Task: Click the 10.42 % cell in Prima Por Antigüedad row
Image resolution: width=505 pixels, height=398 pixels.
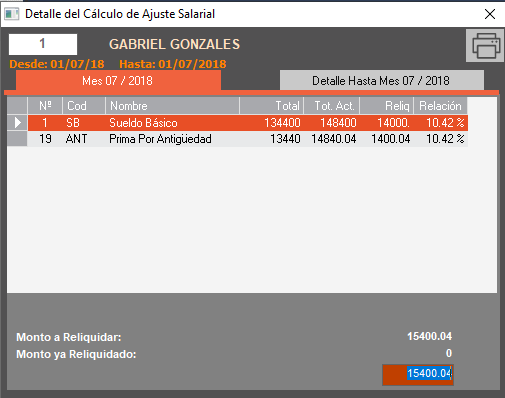Action: tap(440, 139)
